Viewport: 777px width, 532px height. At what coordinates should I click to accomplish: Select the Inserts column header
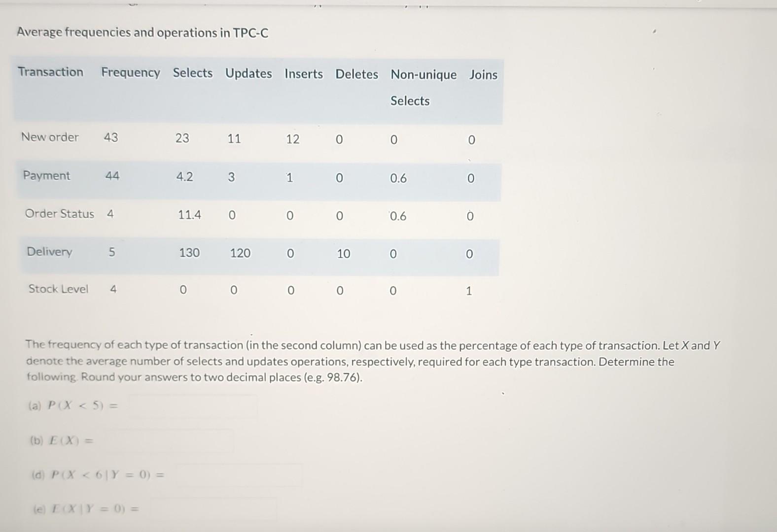point(304,73)
